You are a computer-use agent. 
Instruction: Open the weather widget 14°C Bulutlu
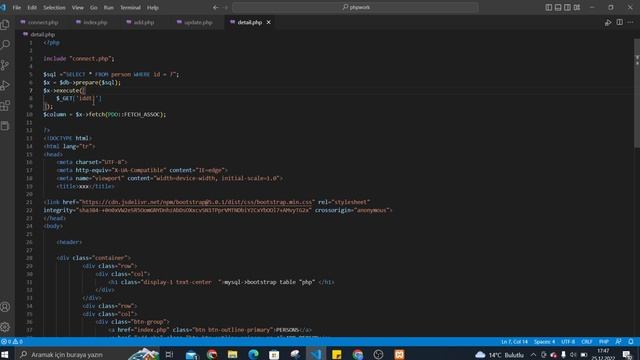[499, 355]
